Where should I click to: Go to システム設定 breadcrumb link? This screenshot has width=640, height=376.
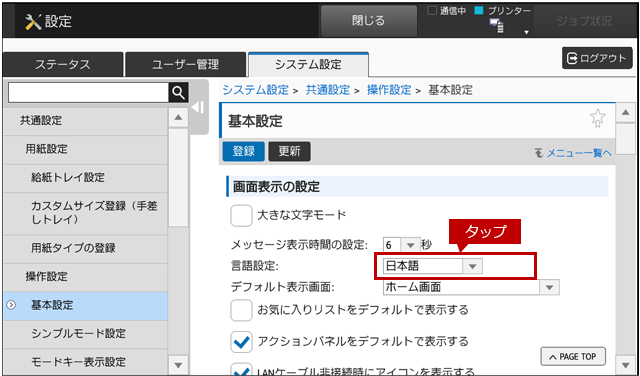point(256,90)
